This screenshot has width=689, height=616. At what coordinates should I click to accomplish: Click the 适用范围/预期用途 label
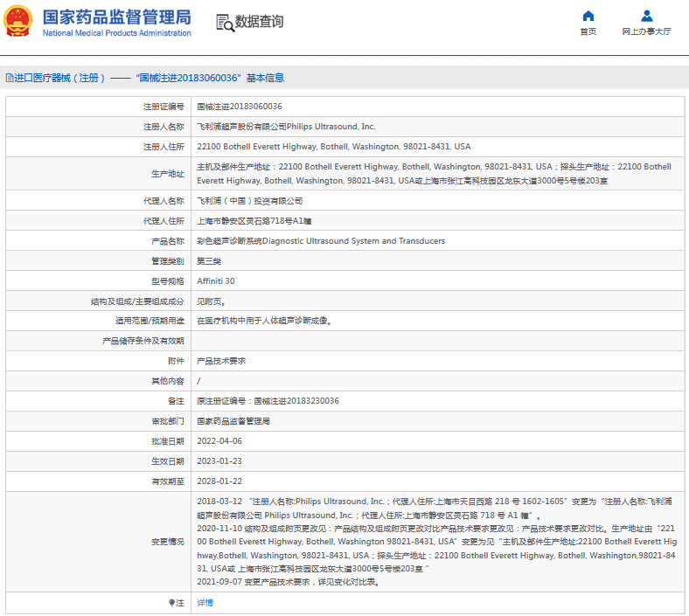point(150,321)
